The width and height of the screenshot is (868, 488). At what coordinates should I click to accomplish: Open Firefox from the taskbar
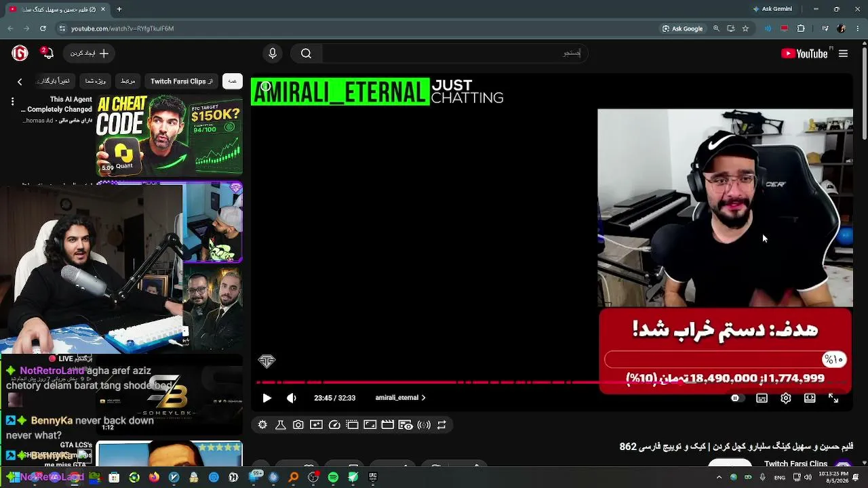154,477
